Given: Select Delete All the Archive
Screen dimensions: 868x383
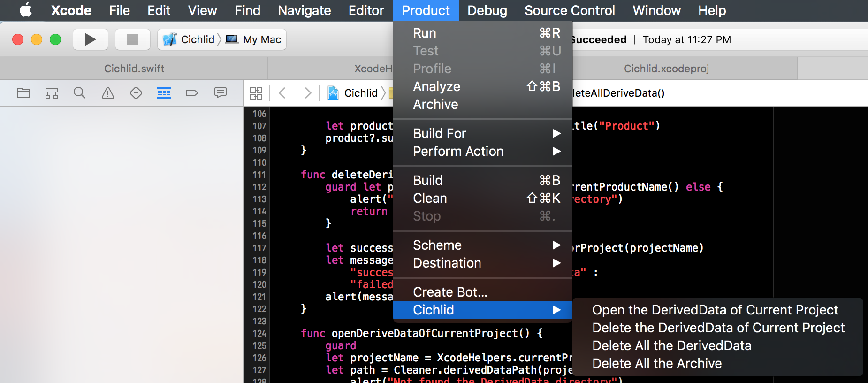Looking at the screenshot, I should coord(717,363).
